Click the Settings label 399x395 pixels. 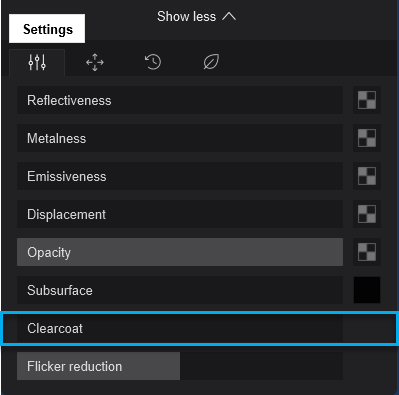47,29
